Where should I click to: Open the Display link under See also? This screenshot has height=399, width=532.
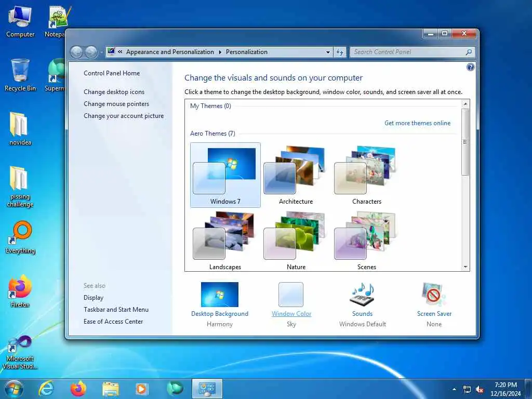94,298
